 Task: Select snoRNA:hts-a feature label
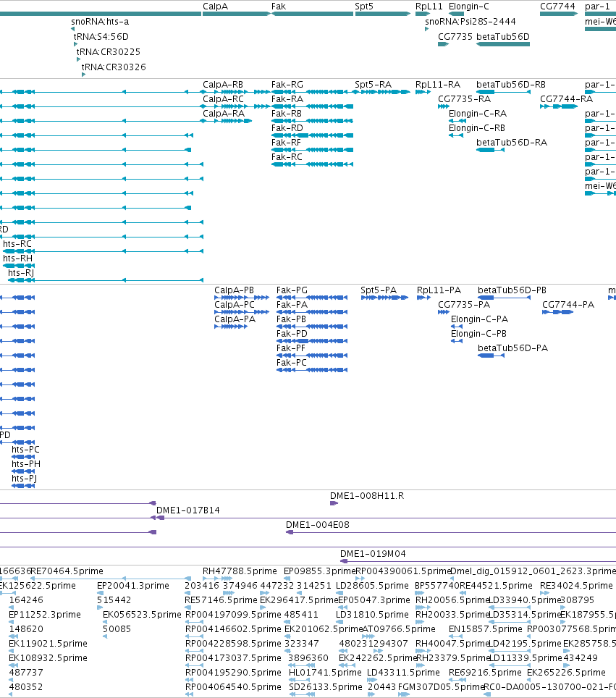pos(100,22)
